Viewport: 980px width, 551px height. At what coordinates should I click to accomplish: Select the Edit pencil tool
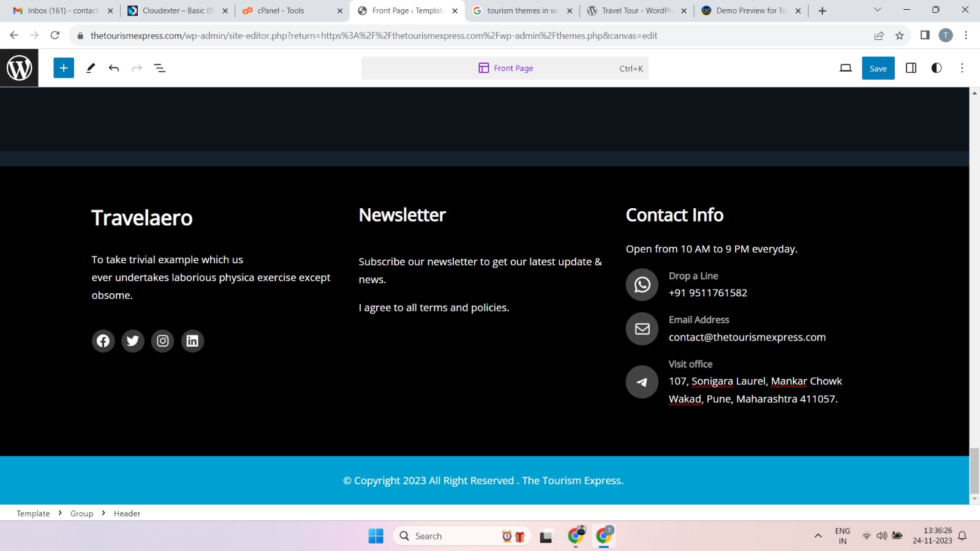[x=91, y=68]
